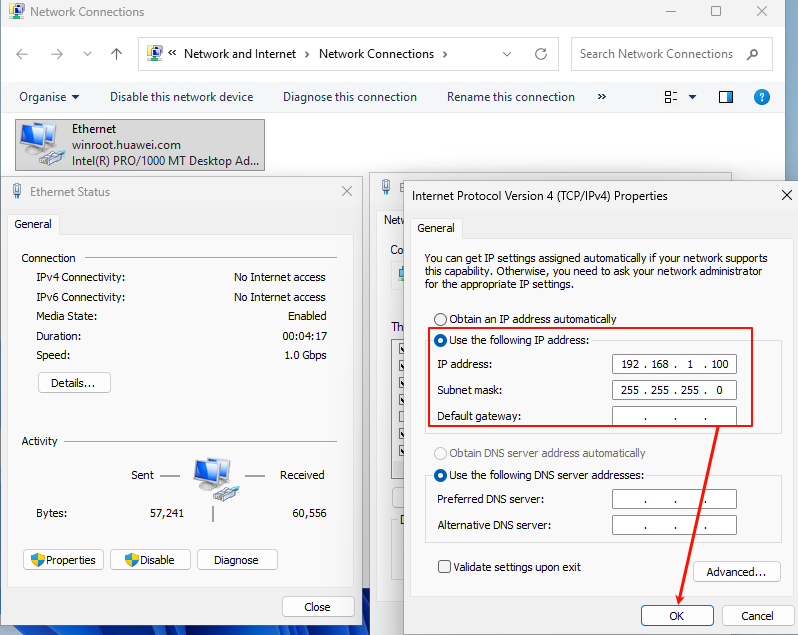Go forward with the forward arrow

[x=56, y=54]
